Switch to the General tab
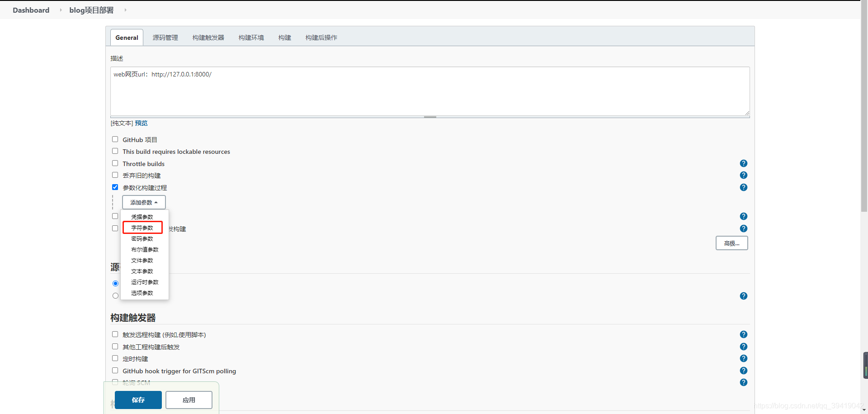 pos(127,38)
